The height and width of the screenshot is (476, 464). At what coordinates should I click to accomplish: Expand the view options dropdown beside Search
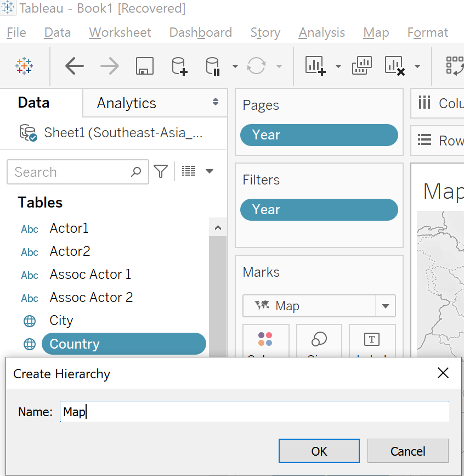pyautogui.click(x=209, y=172)
